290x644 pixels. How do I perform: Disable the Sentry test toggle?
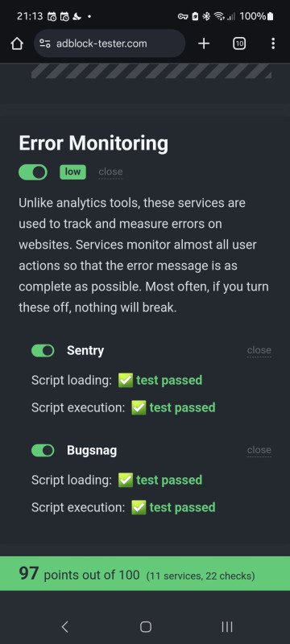[43, 351]
